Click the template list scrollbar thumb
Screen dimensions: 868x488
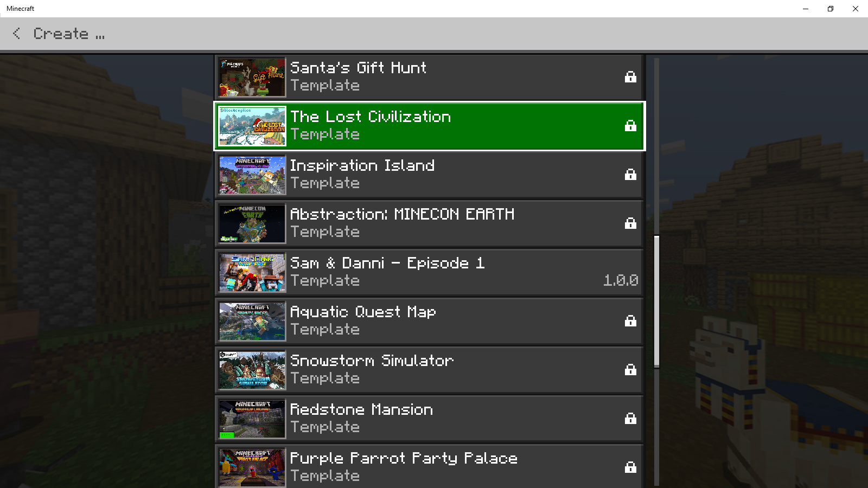656,301
